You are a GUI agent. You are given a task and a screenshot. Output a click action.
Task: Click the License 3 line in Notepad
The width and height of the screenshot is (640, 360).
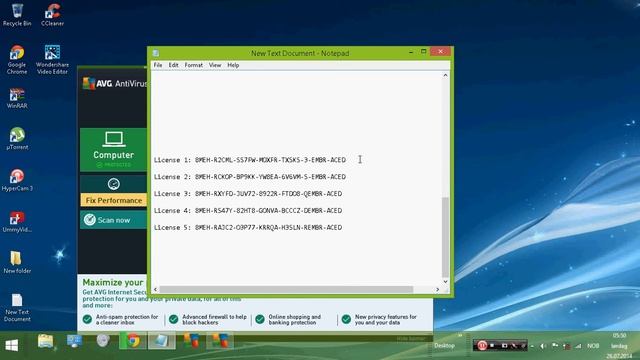click(248, 194)
